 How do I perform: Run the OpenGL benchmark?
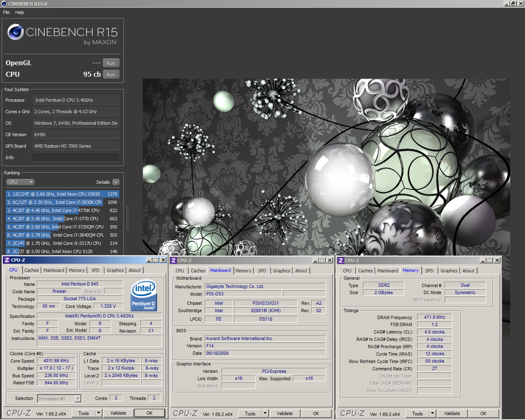(x=111, y=63)
